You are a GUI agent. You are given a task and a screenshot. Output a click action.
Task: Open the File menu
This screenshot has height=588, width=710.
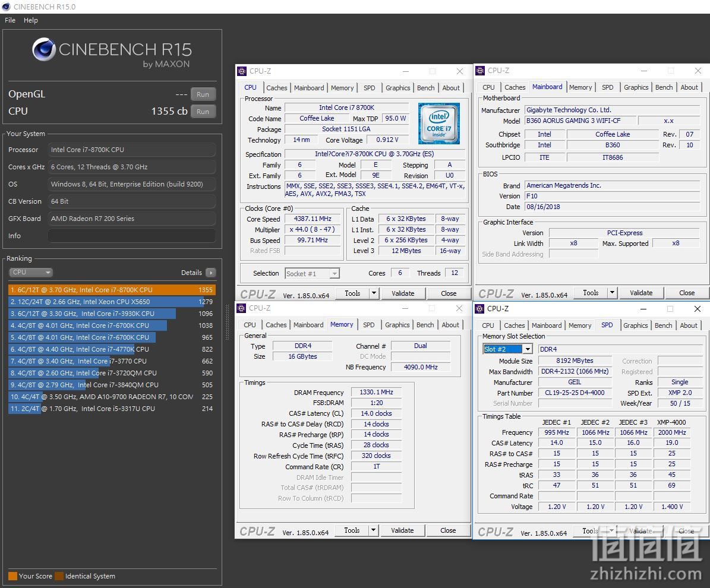[10, 20]
